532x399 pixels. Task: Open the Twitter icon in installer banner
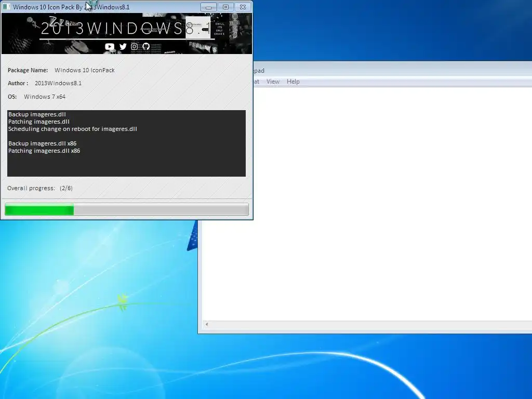123,46
